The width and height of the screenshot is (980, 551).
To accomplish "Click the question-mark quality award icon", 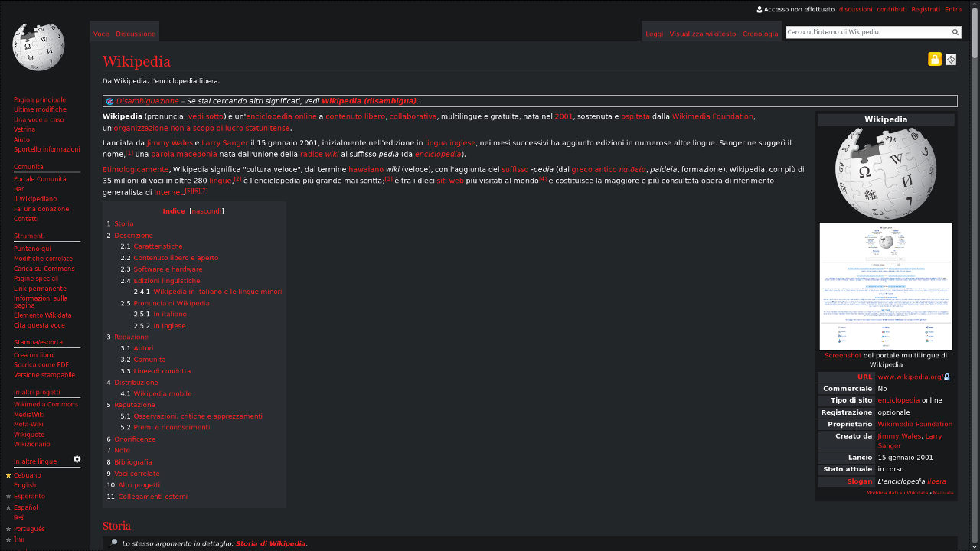I will [x=951, y=59].
